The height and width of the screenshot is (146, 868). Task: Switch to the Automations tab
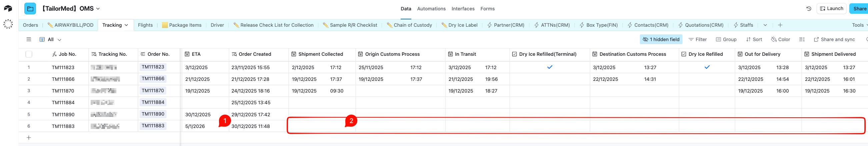[x=431, y=9]
